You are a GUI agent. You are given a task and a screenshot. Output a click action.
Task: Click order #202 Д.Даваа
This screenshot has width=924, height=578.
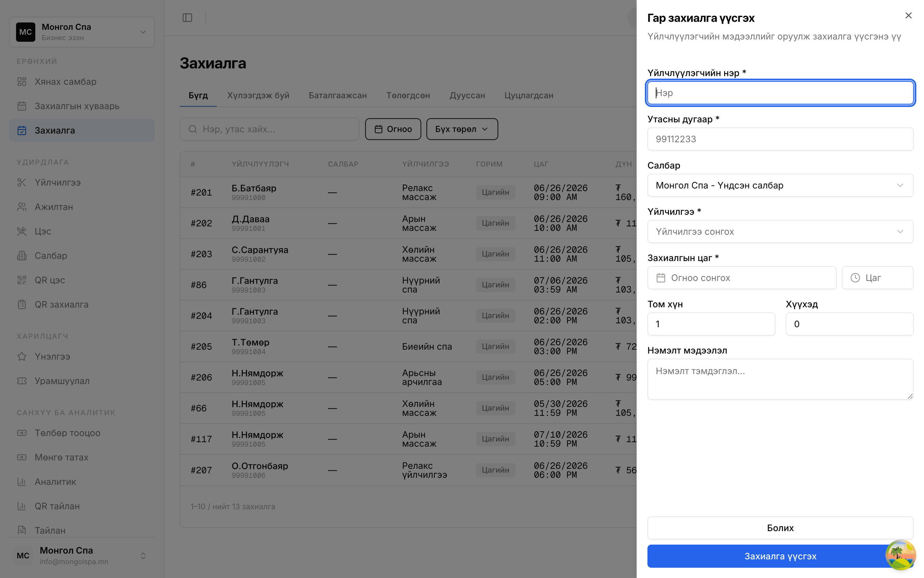[x=408, y=223]
